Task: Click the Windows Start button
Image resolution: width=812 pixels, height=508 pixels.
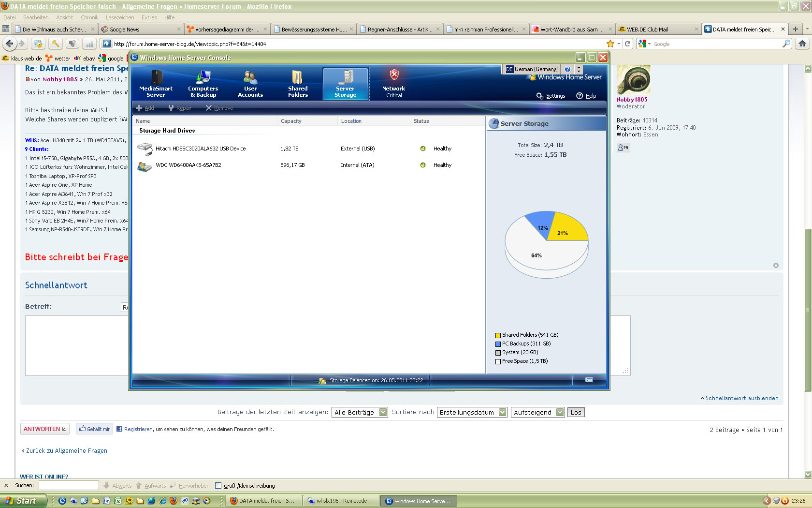Action: pyautogui.click(x=23, y=501)
